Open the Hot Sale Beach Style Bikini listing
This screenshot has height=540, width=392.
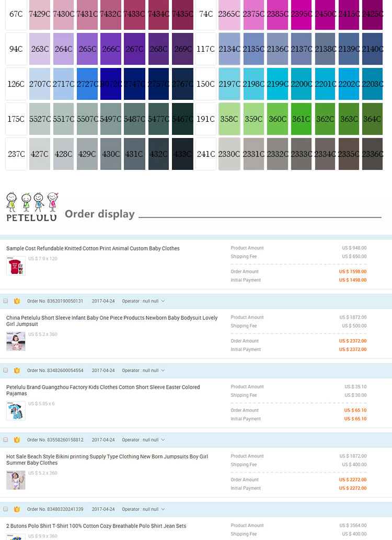(x=107, y=459)
